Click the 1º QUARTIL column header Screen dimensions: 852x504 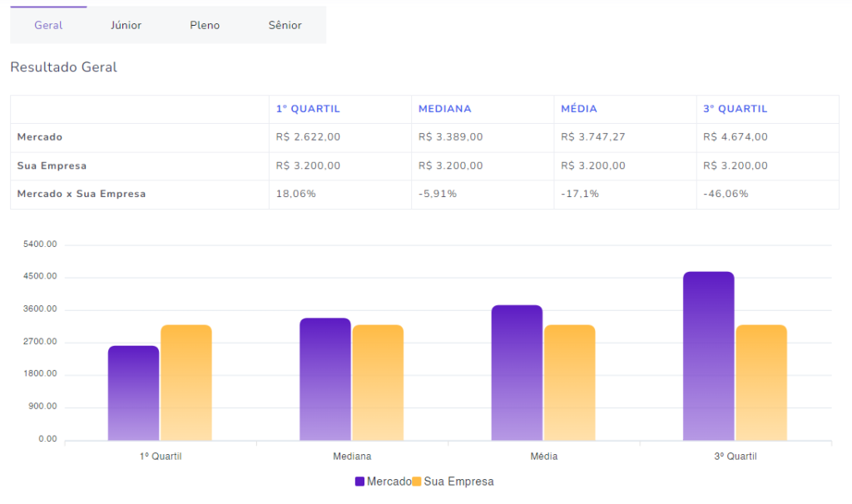tap(308, 109)
